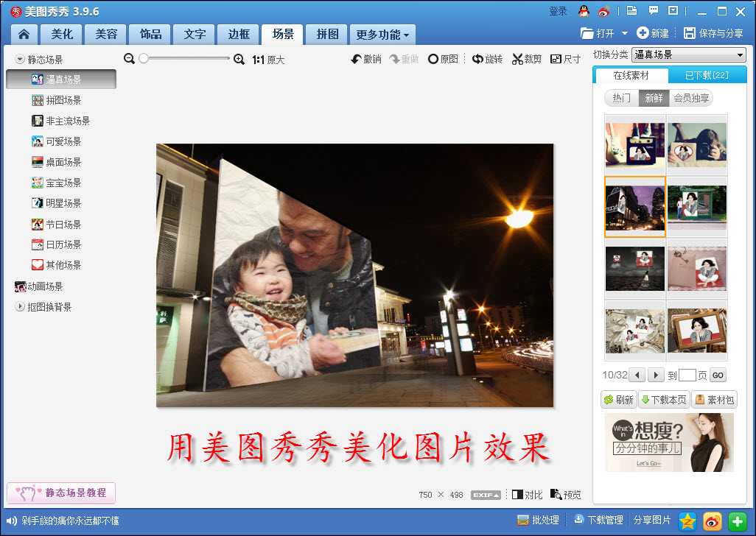Show EXIF info panel

coord(486,495)
